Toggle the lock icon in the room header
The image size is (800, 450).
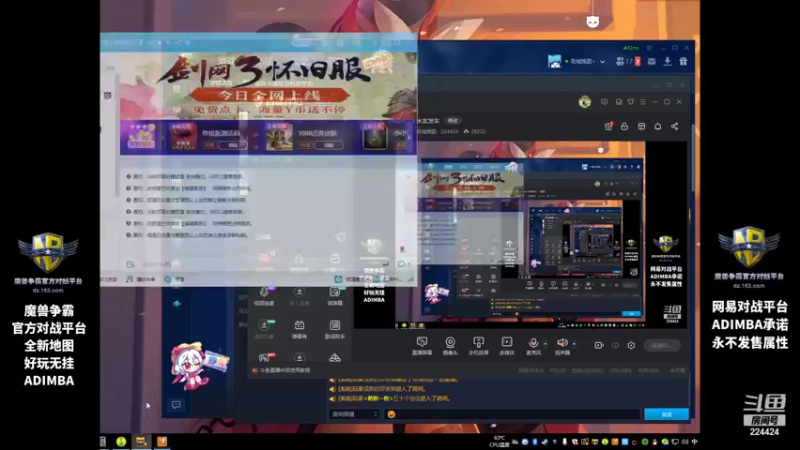(624, 127)
